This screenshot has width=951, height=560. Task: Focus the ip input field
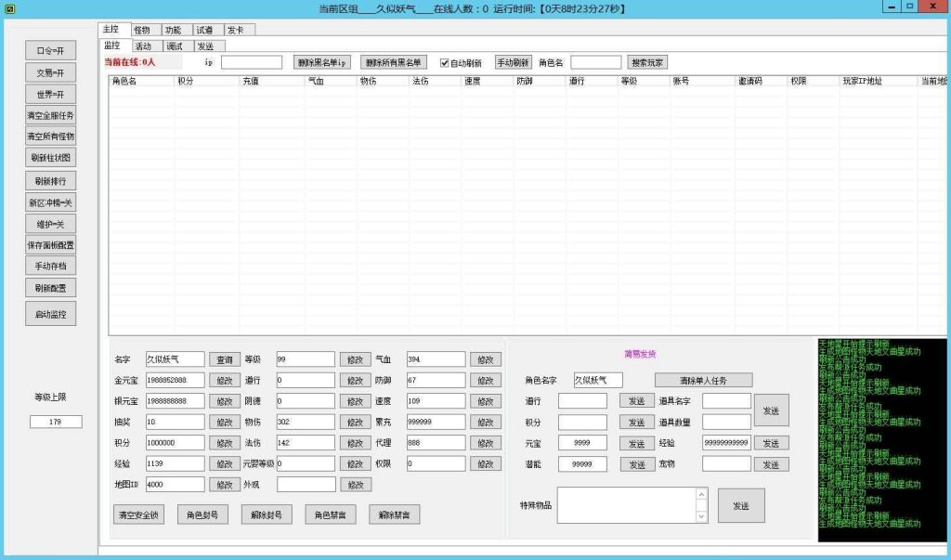tap(252, 63)
